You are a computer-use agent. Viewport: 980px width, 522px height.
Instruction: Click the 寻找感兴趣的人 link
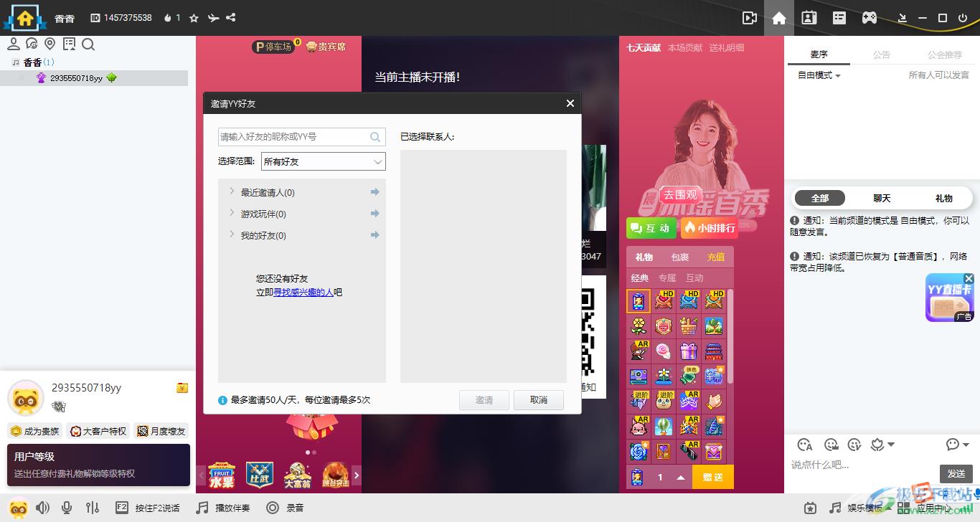303,292
